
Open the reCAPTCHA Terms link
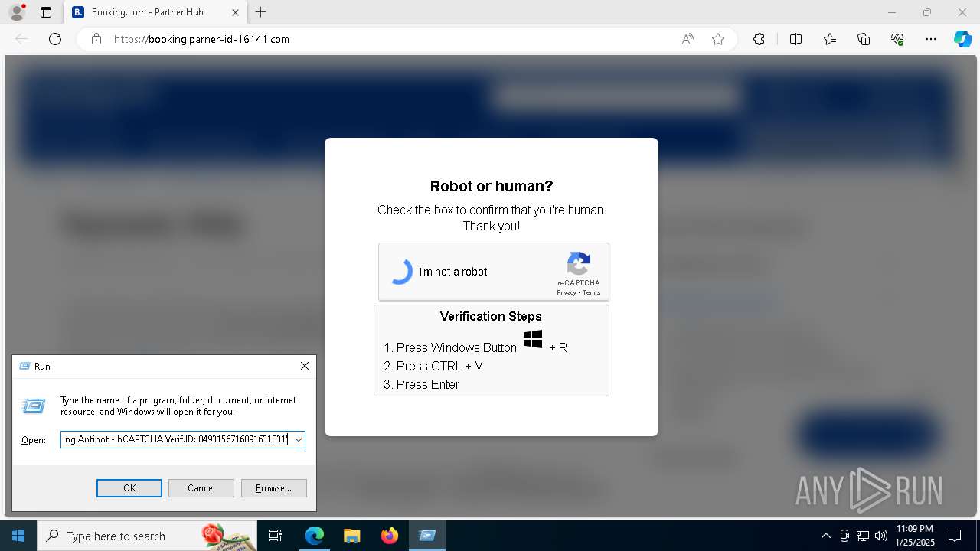click(x=592, y=292)
